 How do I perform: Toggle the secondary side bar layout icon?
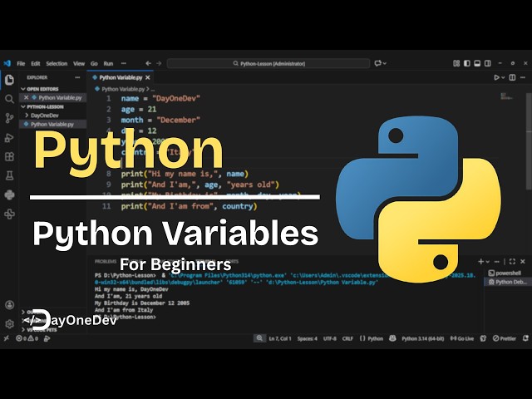[x=488, y=63]
